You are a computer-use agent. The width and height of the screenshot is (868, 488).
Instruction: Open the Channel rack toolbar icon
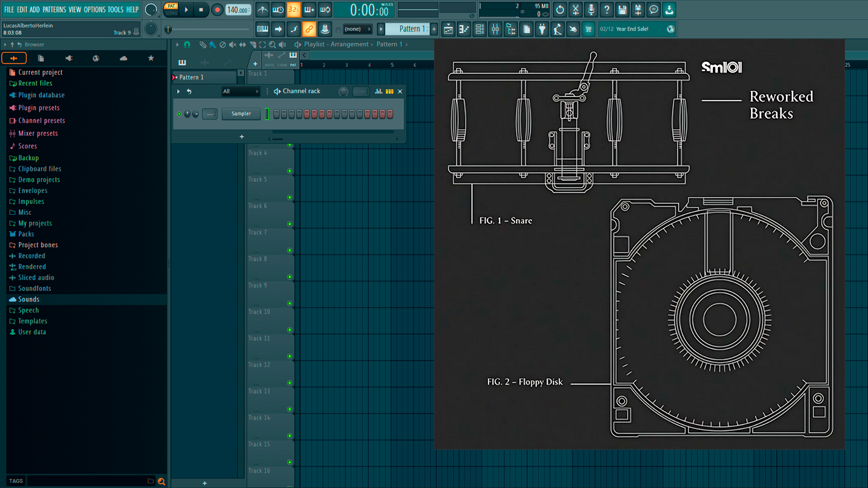[x=480, y=29]
